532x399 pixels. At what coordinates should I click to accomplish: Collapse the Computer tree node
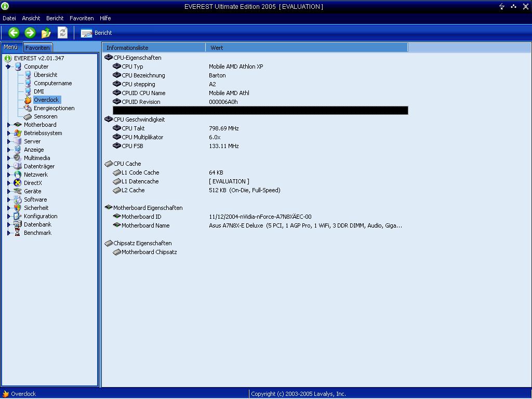pyautogui.click(x=8, y=66)
